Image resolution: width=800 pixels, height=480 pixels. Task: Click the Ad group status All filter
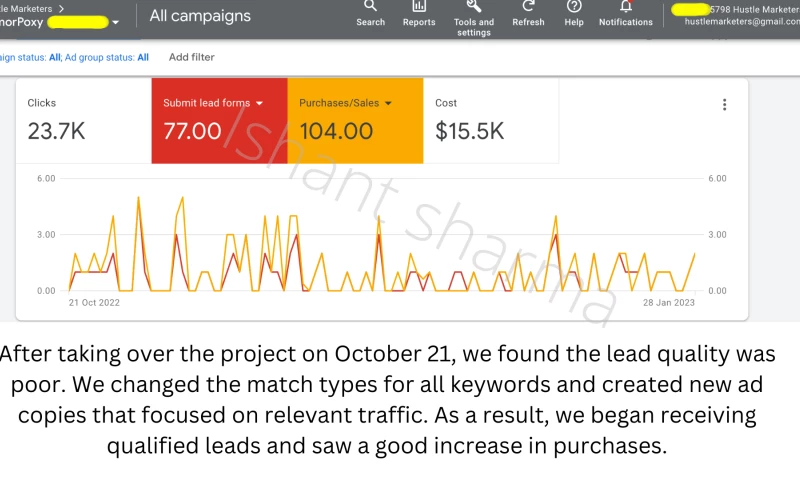[x=143, y=58]
